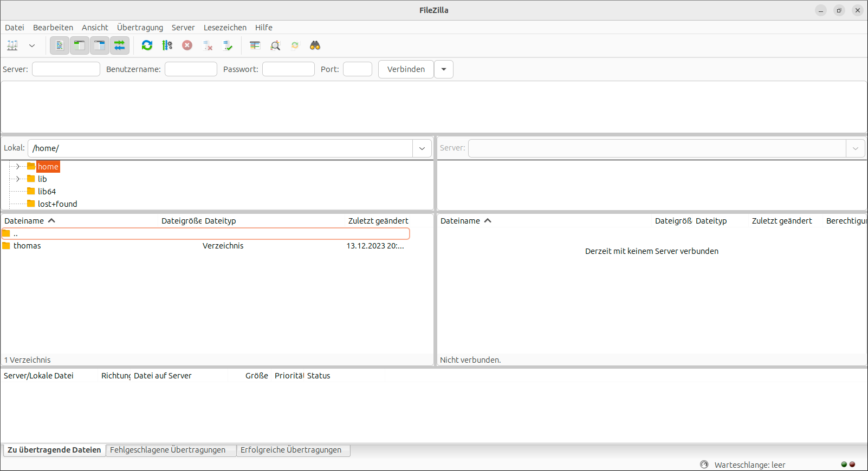Click the Status queue column header
The image size is (868, 471).
pyautogui.click(x=319, y=376)
